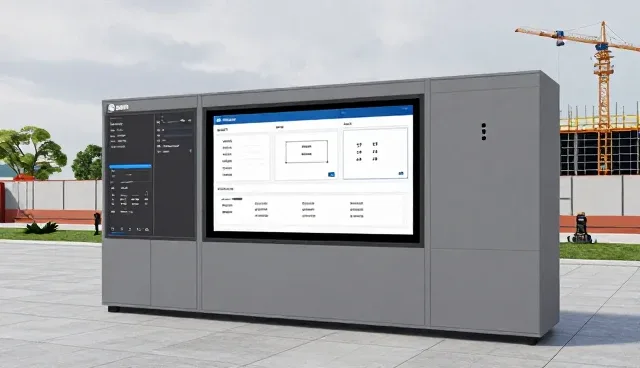
Task: Click the round logo on the dark panel
Action: pyautogui.click(x=111, y=108)
